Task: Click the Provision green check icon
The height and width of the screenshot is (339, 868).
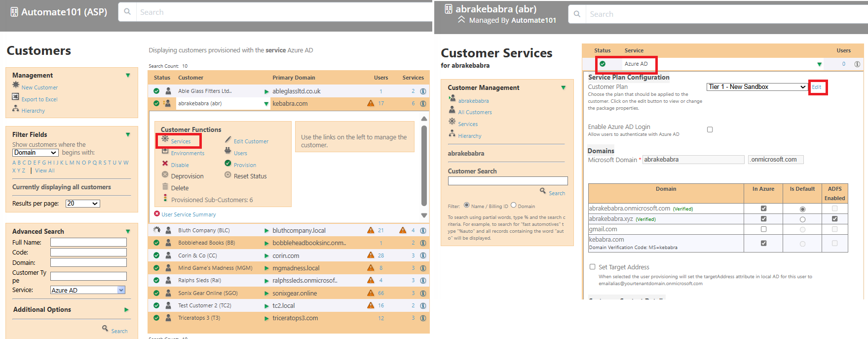Action: tap(228, 163)
